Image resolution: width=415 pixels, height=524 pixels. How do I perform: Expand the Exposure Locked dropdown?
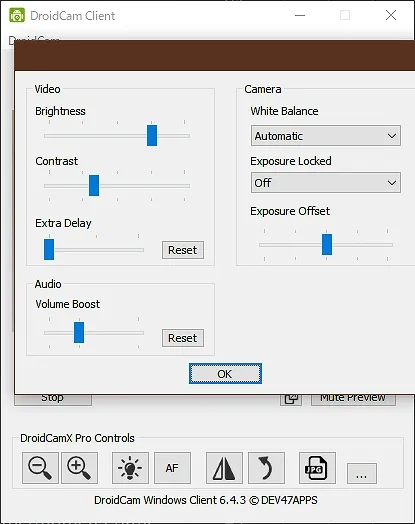(326, 182)
